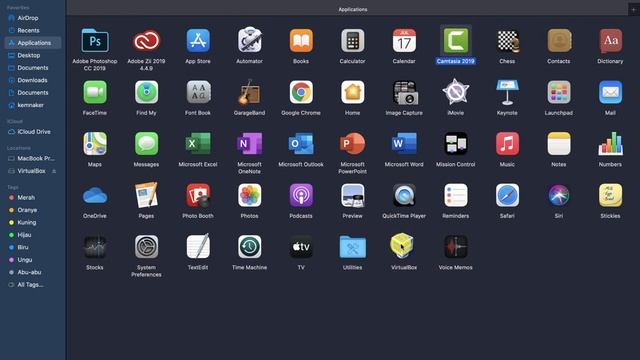The image size is (640, 360).
Task: Select the iMovie app icon
Action: pyautogui.click(x=456, y=92)
